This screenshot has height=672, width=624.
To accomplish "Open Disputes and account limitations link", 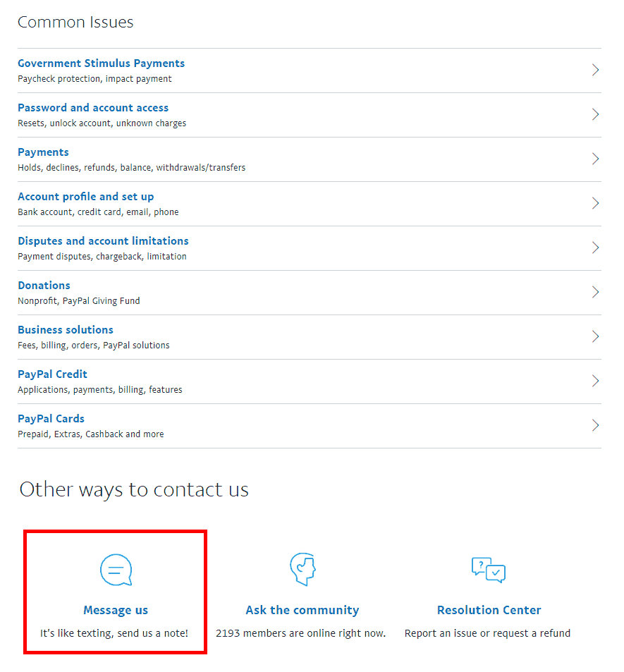I will (103, 241).
